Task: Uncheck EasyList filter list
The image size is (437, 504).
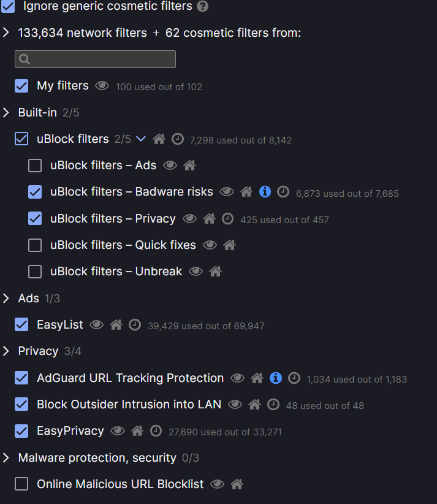Action: pyautogui.click(x=21, y=325)
